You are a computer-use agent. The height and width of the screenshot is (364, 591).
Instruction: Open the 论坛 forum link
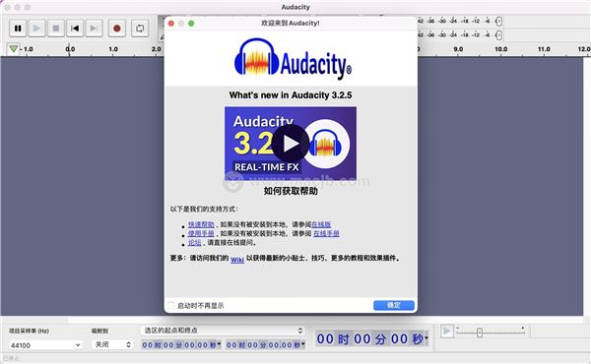click(194, 242)
